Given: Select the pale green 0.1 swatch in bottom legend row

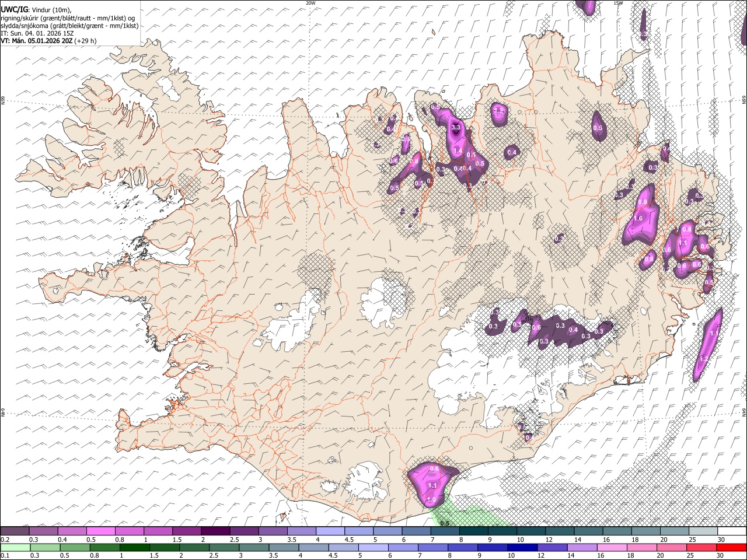Looking at the screenshot, I should point(15,547).
